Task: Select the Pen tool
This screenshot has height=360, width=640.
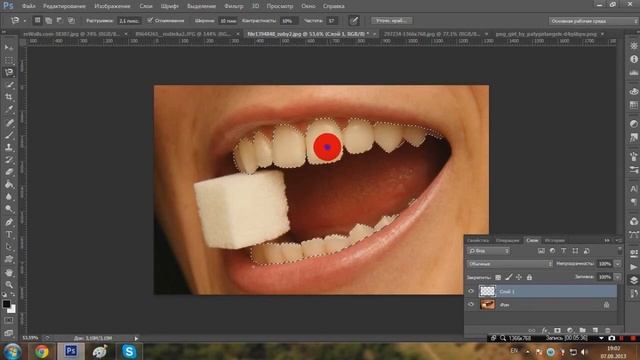Action: click(x=9, y=222)
